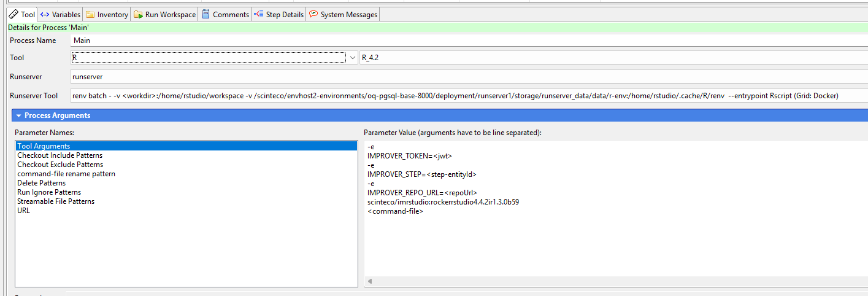
Task: Click the Comments notepad icon
Action: (205, 14)
